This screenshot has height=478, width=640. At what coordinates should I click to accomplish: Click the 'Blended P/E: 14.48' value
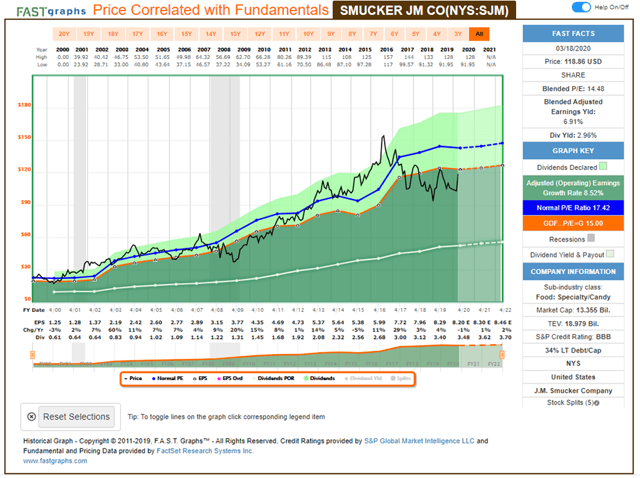pyautogui.click(x=575, y=89)
